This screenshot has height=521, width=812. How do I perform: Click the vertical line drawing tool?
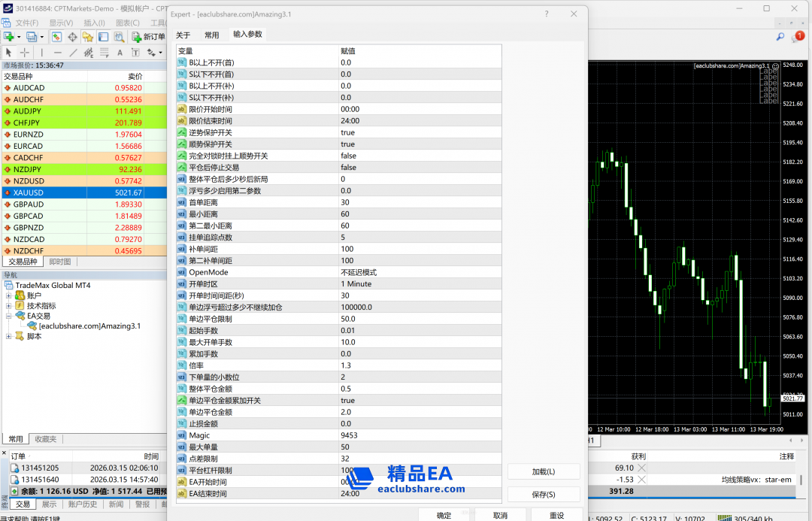[41, 53]
